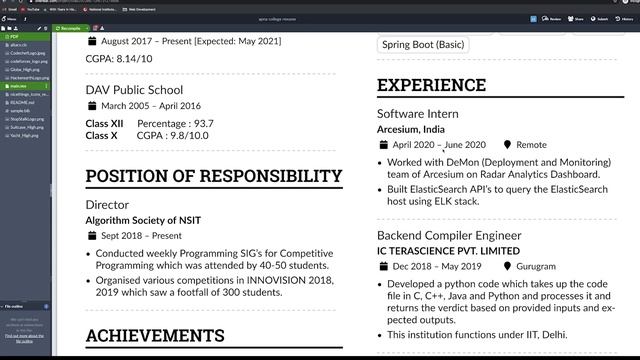Screen dimensions: 640x360
Task: Click the File outline info badge icon
Action: (x=46, y=307)
